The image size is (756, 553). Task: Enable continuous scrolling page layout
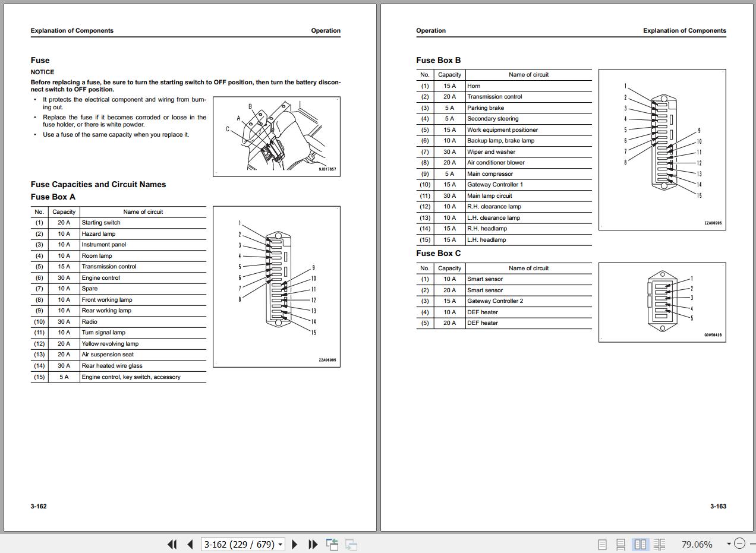coord(620,544)
